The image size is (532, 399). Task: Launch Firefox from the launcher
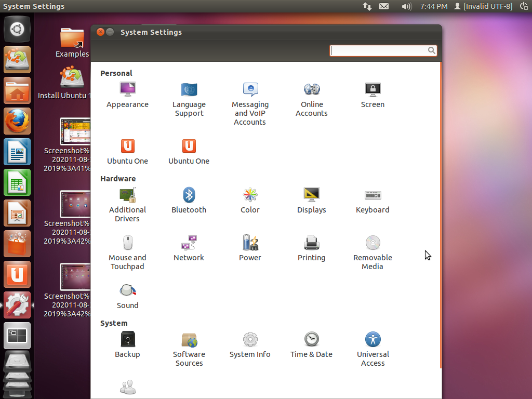point(17,121)
